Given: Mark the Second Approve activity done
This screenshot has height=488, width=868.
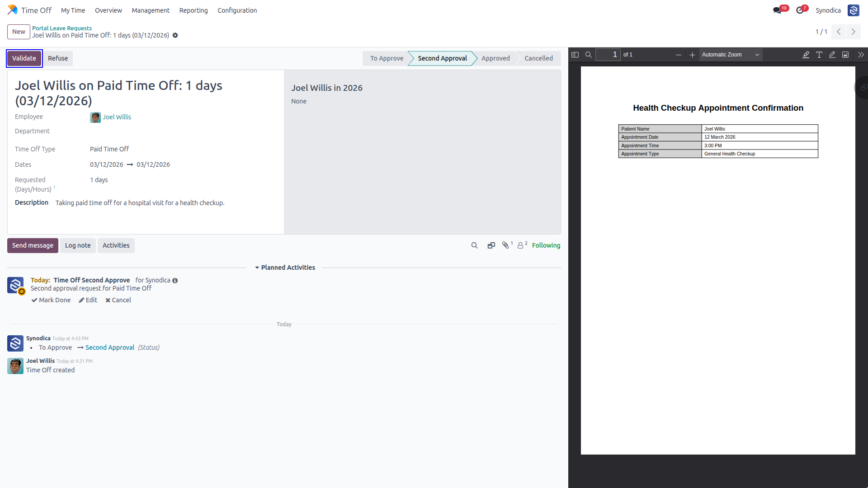Looking at the screenshot, I should tap(51, 300).
